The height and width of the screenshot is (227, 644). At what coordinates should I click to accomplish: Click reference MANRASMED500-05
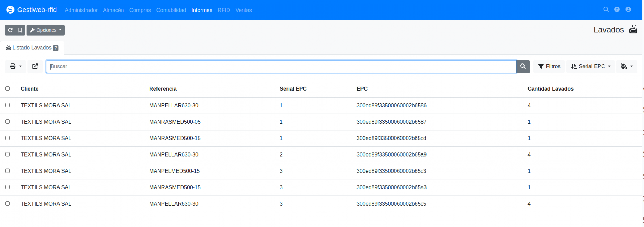[x=175, y=122]
